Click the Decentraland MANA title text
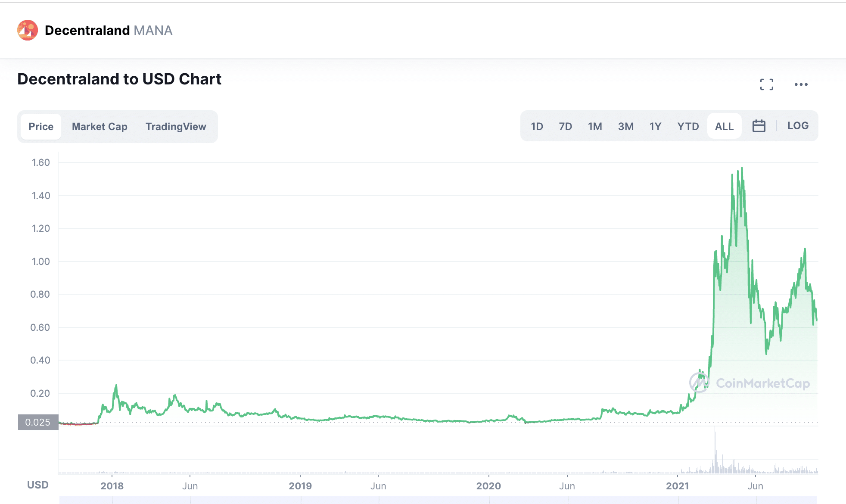 (x=109, y=30)
